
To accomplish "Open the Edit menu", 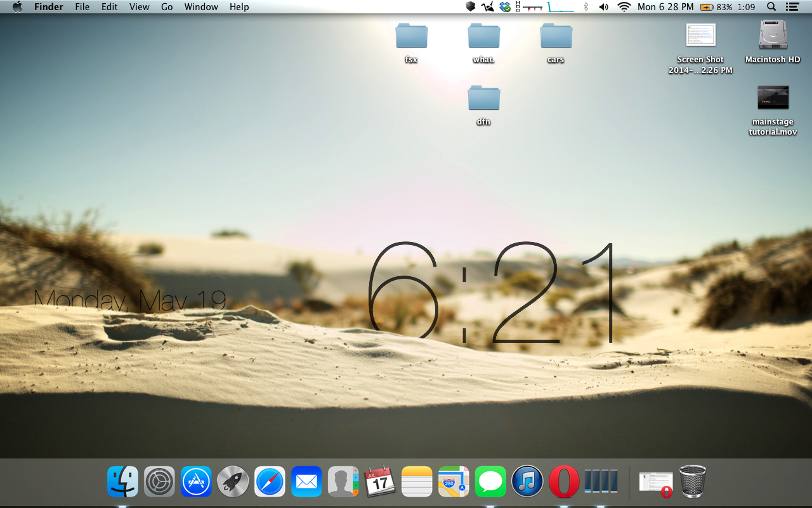I will [110, 7].
